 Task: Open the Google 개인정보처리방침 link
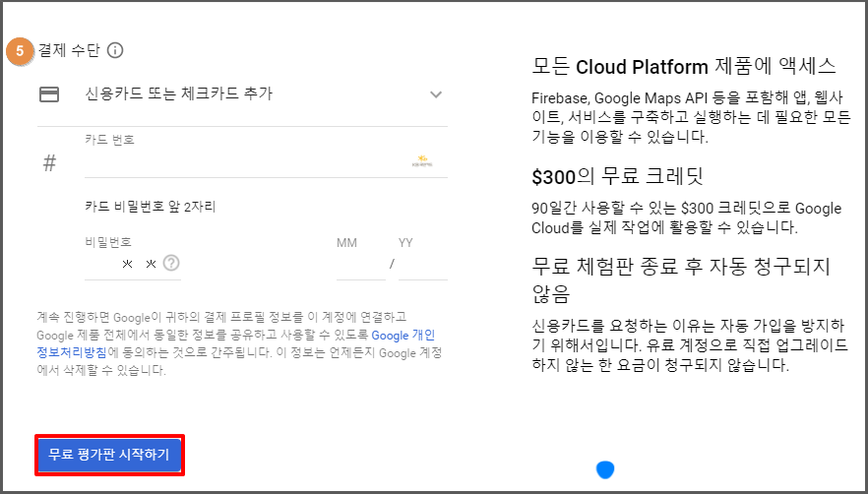[403, 336]
